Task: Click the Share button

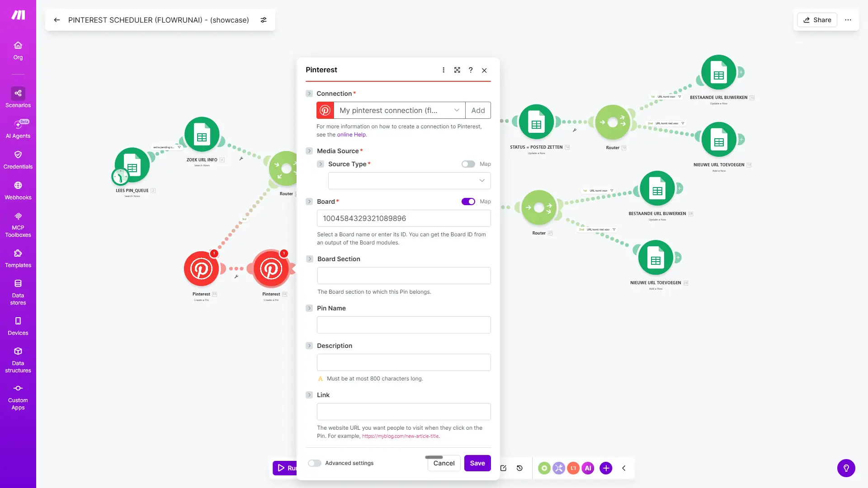Action: [817, 20]
